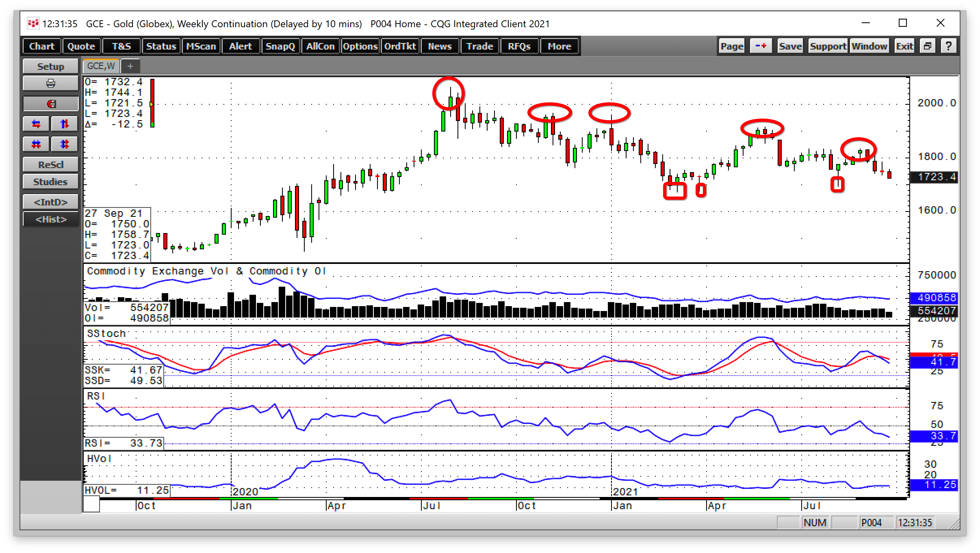Toggle the <IntD> intraday button

coord(50,202)
